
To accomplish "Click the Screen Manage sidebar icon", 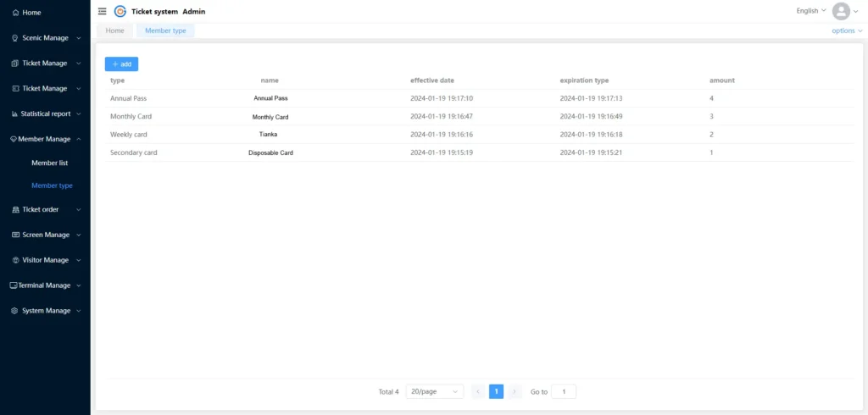I will pyautogui.click(x=15, y=235).
